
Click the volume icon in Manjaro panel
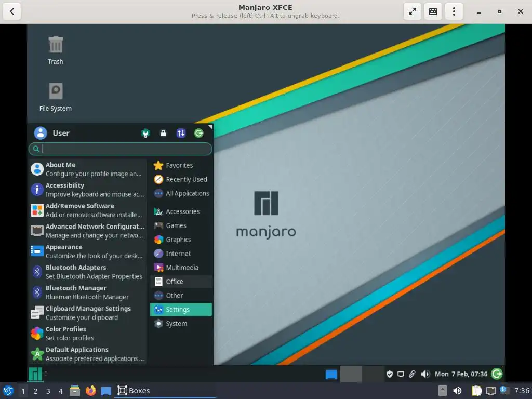coord(425,374)
